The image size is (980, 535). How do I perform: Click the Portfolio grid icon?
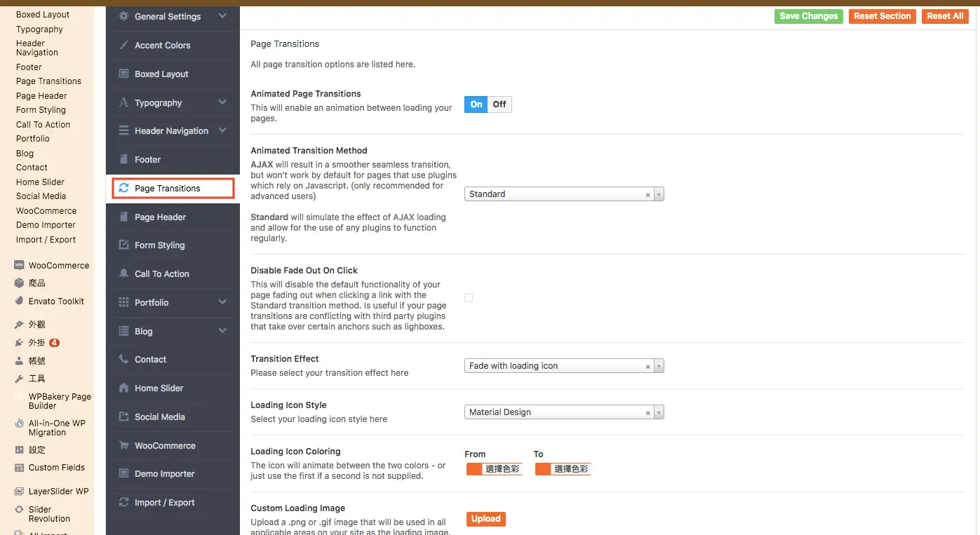coord(123,302)
